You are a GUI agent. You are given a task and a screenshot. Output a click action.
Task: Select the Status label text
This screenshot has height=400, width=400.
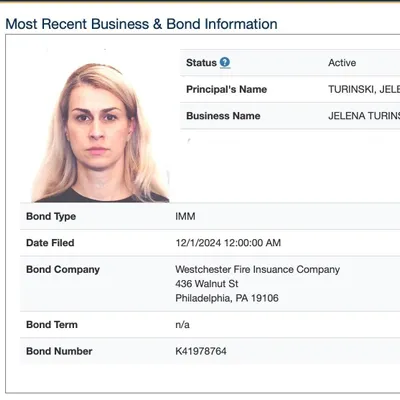pos(201,63)
